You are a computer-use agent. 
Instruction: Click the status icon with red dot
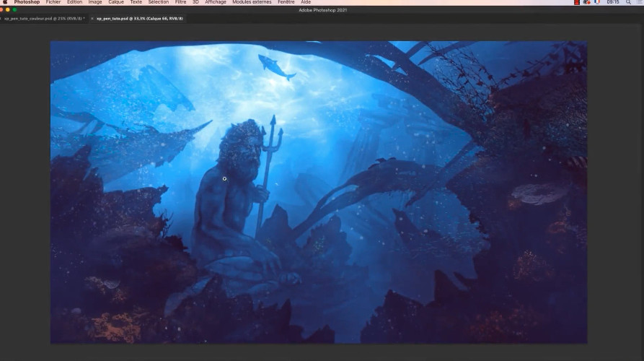586,2
